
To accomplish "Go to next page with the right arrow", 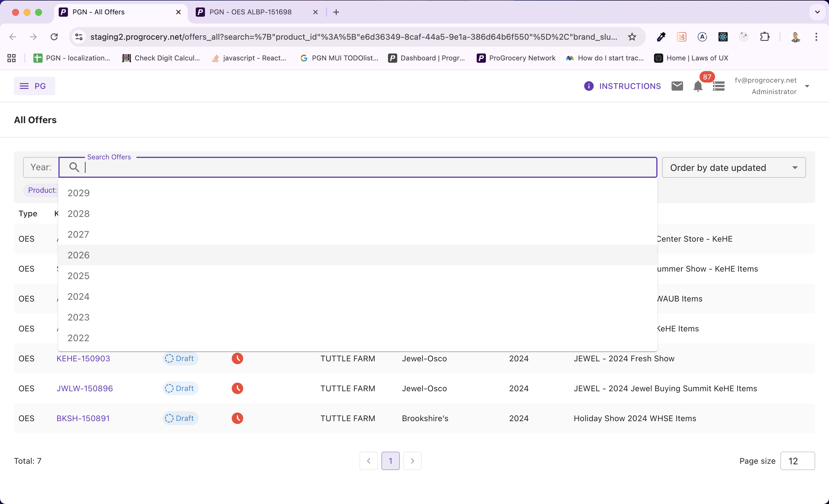I will [x=412, y=461].
